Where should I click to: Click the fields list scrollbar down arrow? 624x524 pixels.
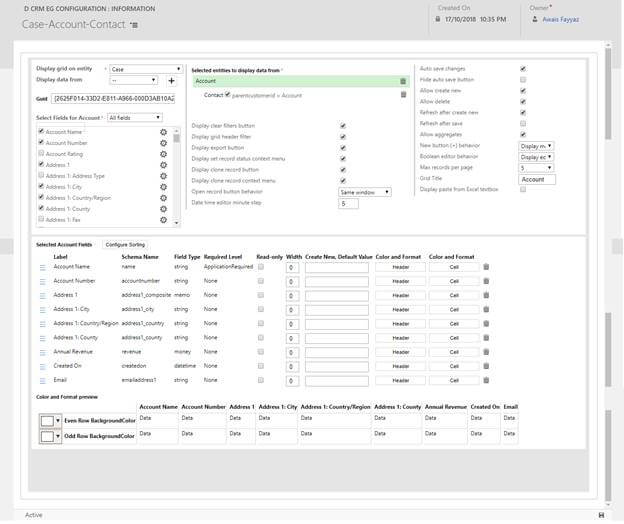pos(177,223)
